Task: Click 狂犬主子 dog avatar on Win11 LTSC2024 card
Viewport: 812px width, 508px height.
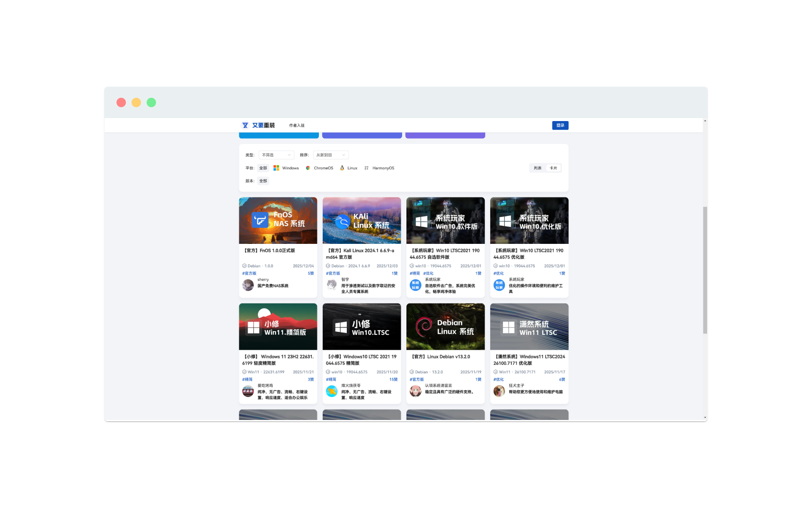Action: 499,391
